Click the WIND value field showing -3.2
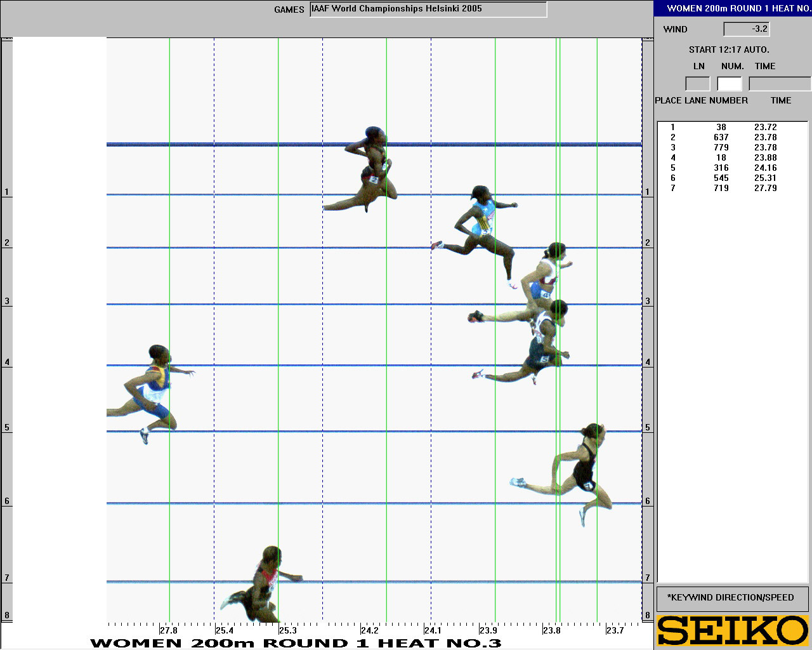Viewport: 812px width, 650px height. tap(746, 29)
